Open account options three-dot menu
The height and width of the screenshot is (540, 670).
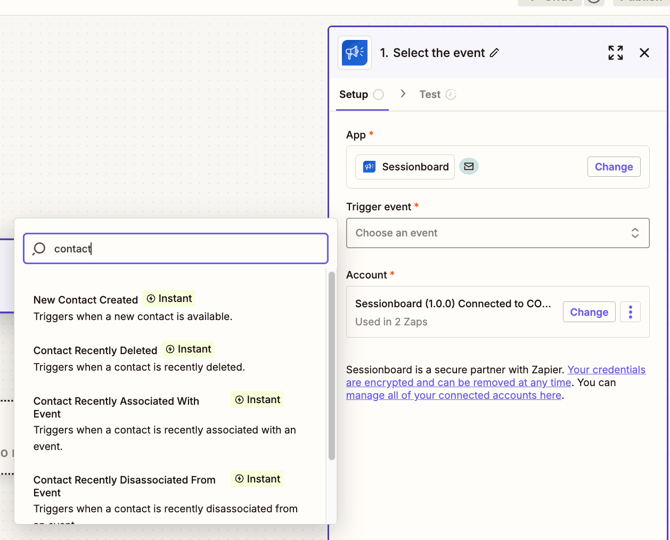pos(630,312)
